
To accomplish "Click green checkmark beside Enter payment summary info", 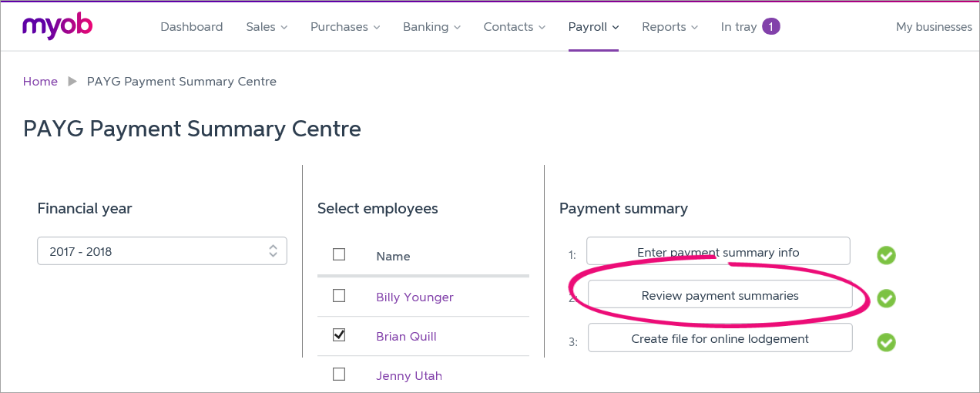I will click(886, 255).
